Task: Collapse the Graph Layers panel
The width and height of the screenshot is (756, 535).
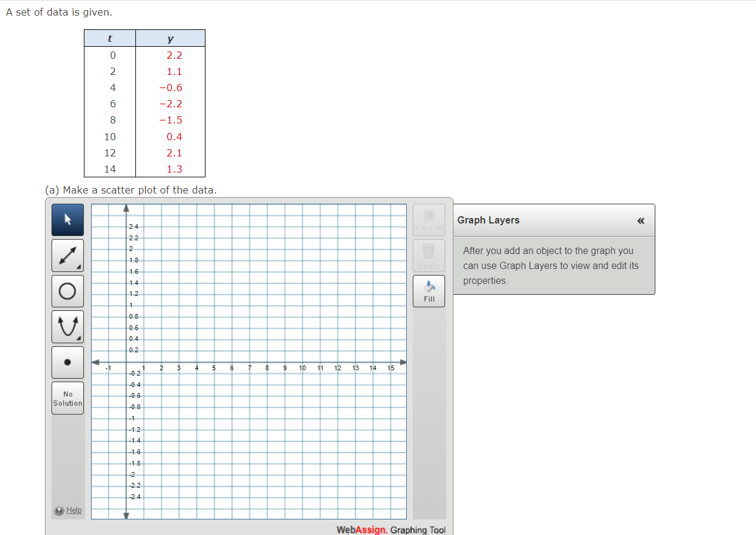Action: 640,220
